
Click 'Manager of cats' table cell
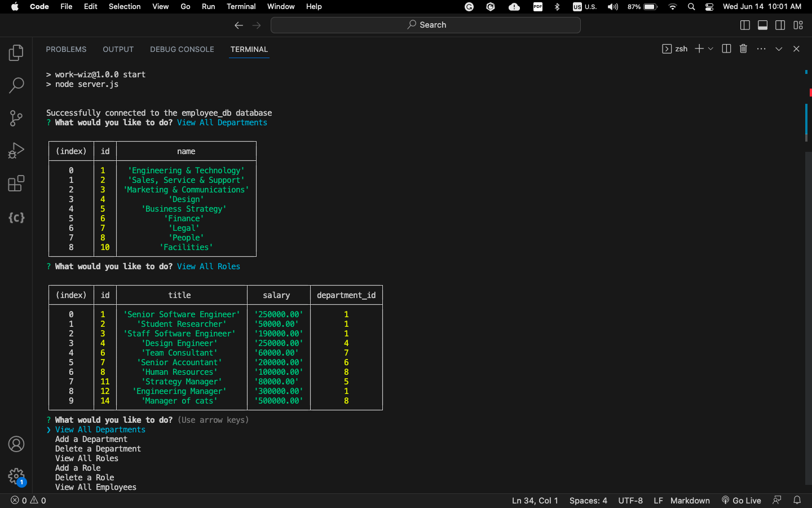click(x=179, y=401)
